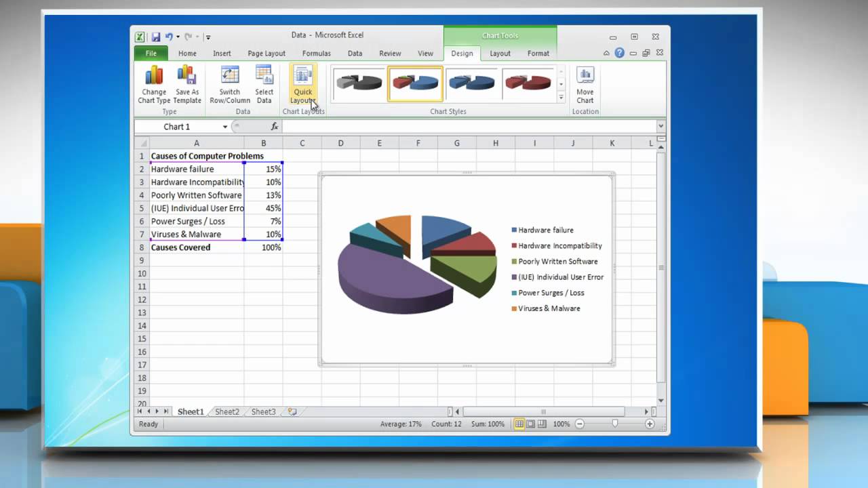
Task: Click Change Chart Type
Action: pos(154,85)
